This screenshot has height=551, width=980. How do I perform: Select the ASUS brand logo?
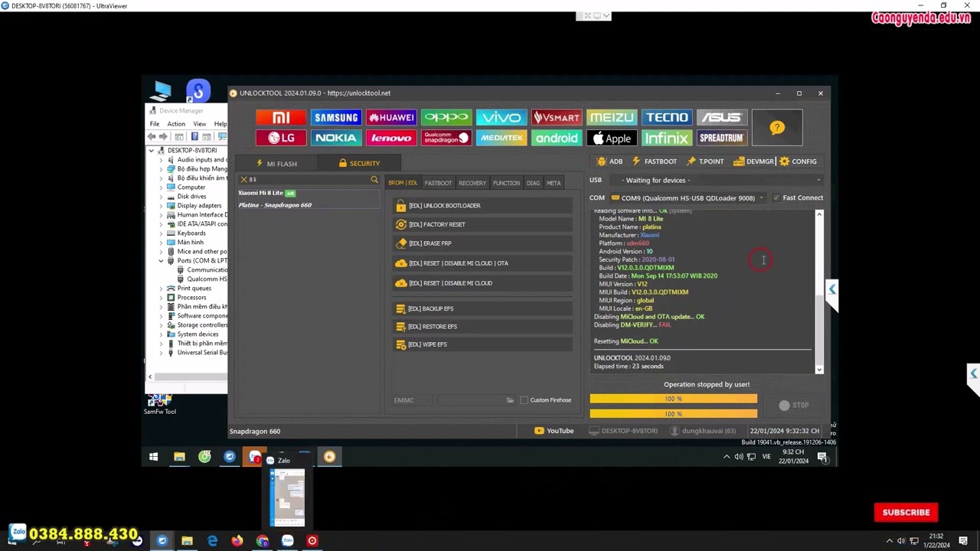[722, 117]
